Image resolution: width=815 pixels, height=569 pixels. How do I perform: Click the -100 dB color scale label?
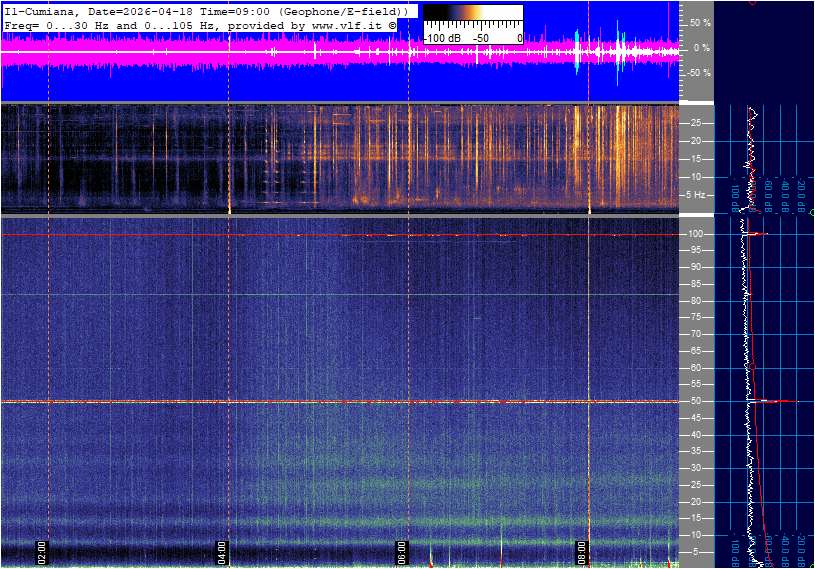441,37
